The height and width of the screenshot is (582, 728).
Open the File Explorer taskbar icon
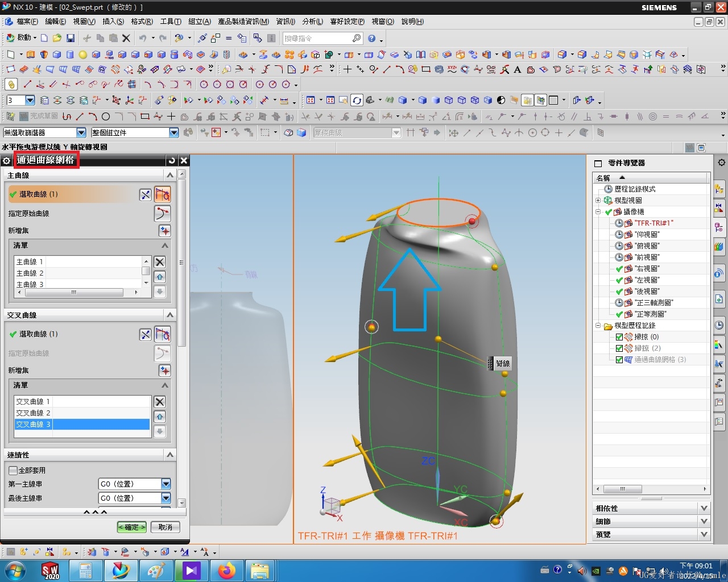260,571
